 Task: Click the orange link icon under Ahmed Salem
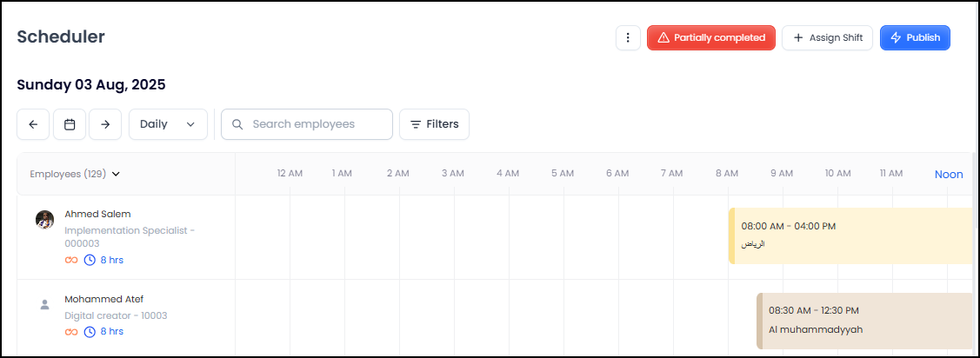pos(72,260)
